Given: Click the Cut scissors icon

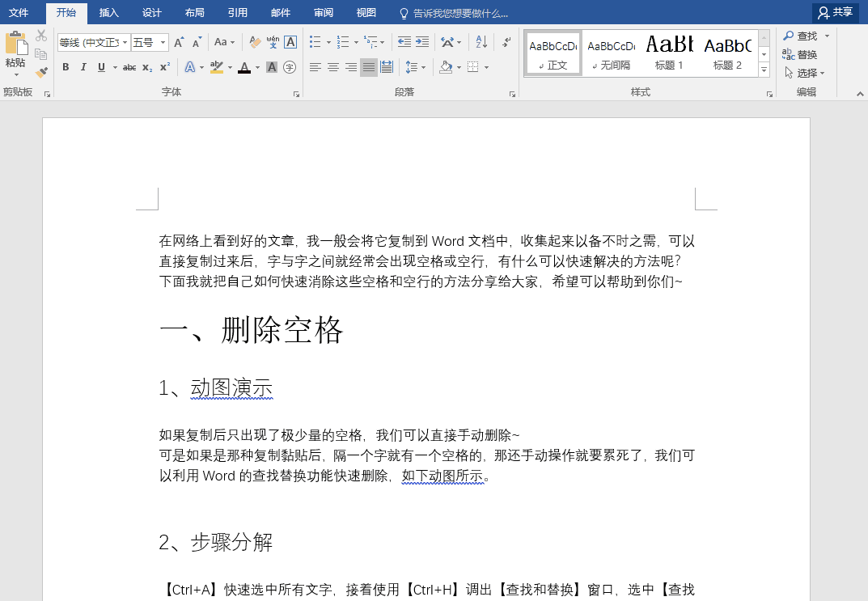Looking at the screenshot, I should pos(41,36).
